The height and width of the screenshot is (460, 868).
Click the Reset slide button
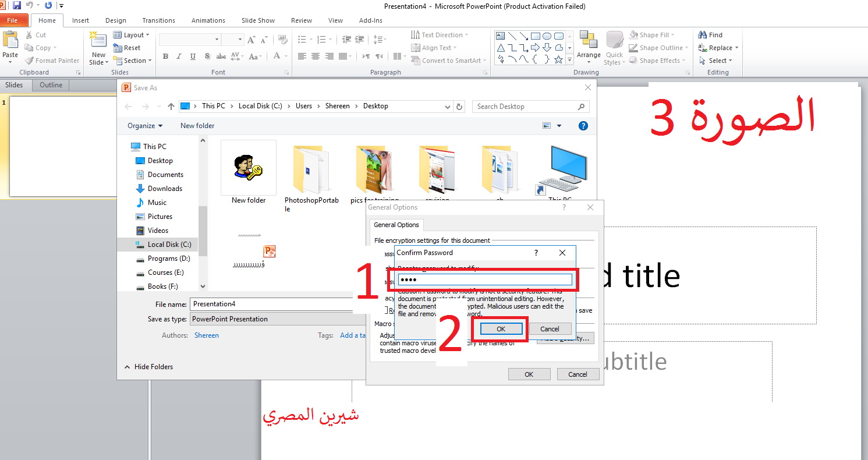pos(127,48)
